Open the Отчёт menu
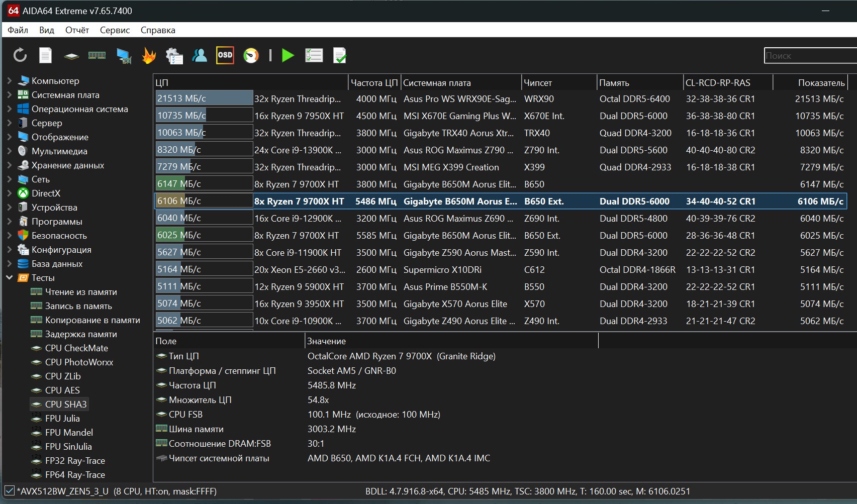This screenshot has width=857, height=504. pyautogui.click(x=77, y=30)
